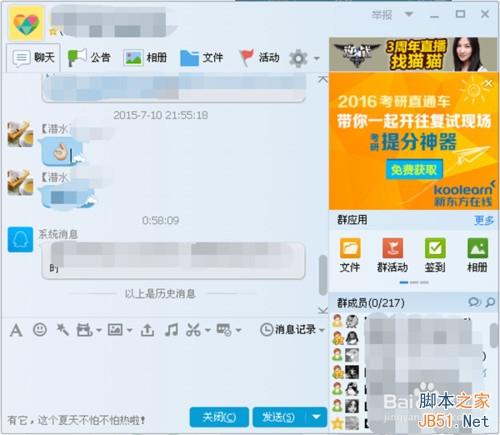The height and width of the screenshot is (435, 500).
Task: Open 文件 group app icon
Action: (350, 255)
